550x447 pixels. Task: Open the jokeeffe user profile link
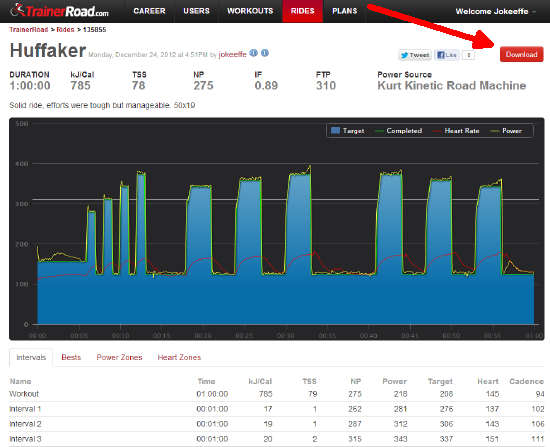click(x=232, y=54)
